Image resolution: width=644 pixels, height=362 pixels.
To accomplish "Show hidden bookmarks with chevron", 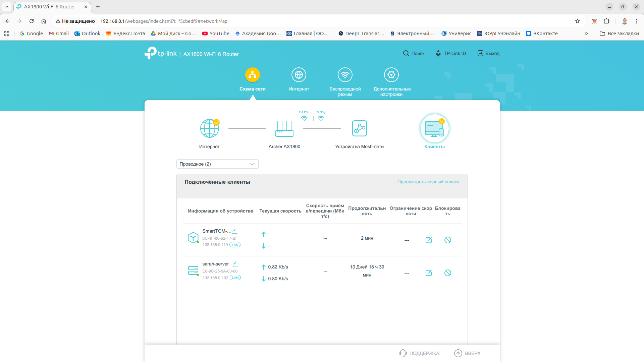I will click(x=586, y=34).
